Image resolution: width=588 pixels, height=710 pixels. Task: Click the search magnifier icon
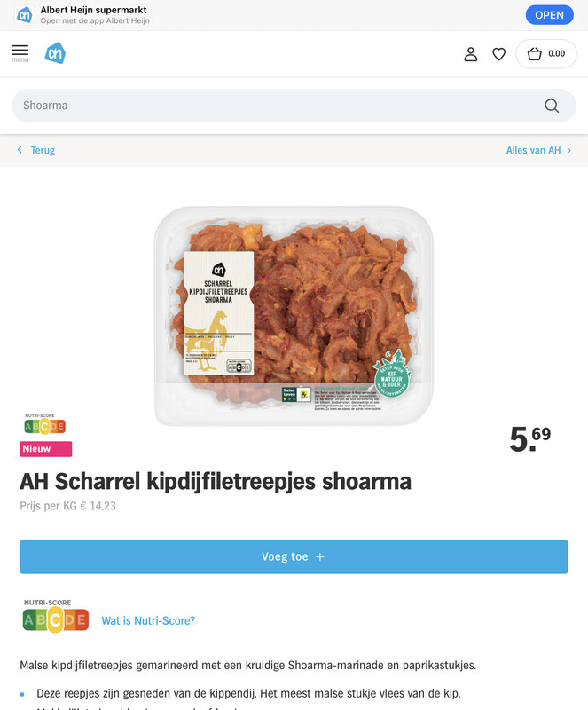[552, 106]
